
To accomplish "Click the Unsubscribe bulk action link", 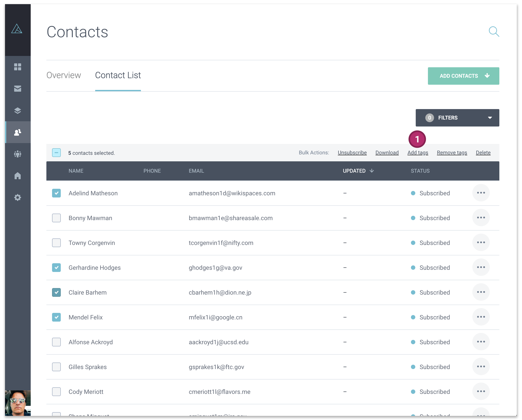I will [352, 152].
